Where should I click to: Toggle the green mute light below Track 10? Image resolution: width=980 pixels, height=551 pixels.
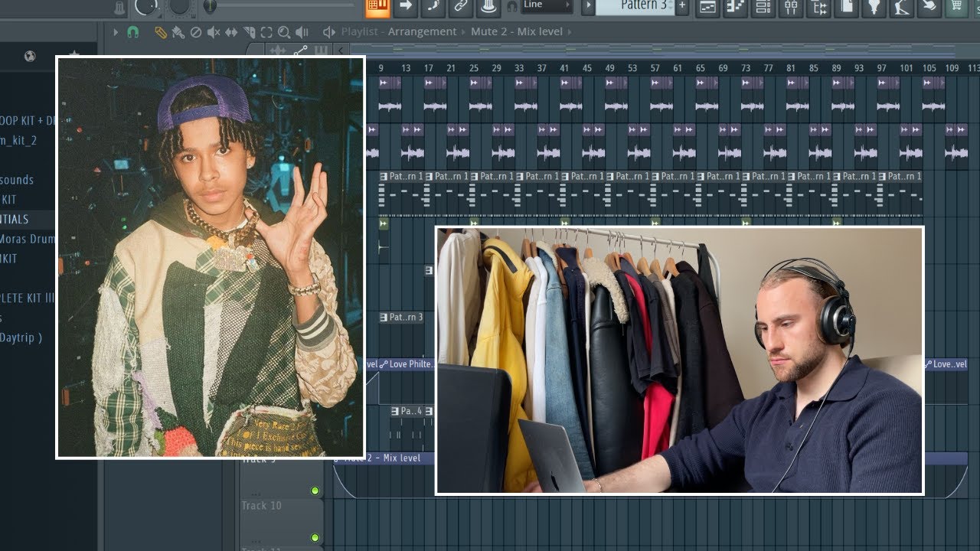pos(315,538)
